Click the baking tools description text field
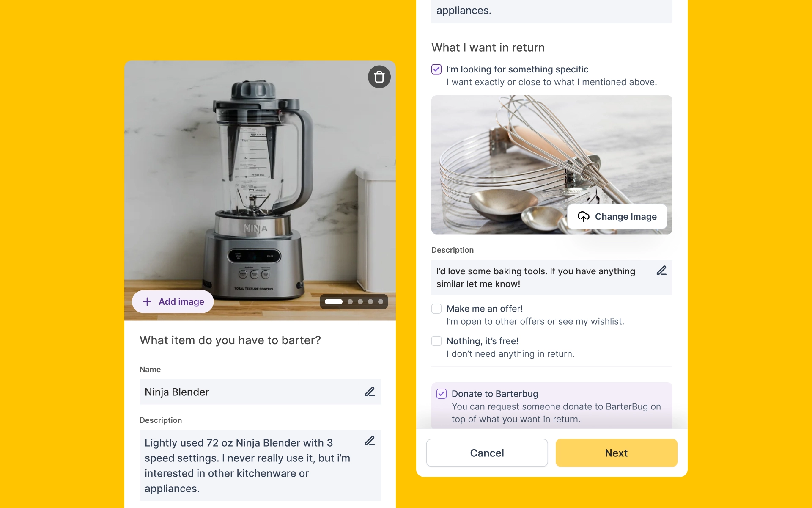This screenshot has width=812, height=508. tap(552, 278)
